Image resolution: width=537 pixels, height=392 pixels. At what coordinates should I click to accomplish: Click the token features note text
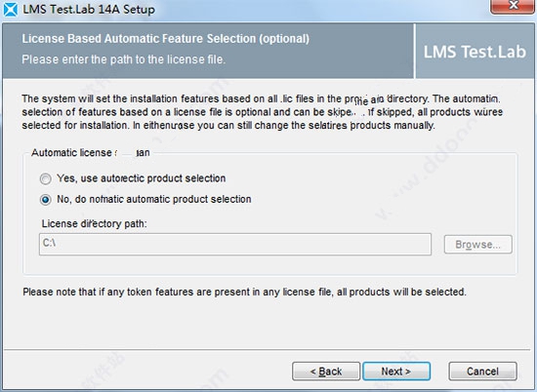point(244,292)
